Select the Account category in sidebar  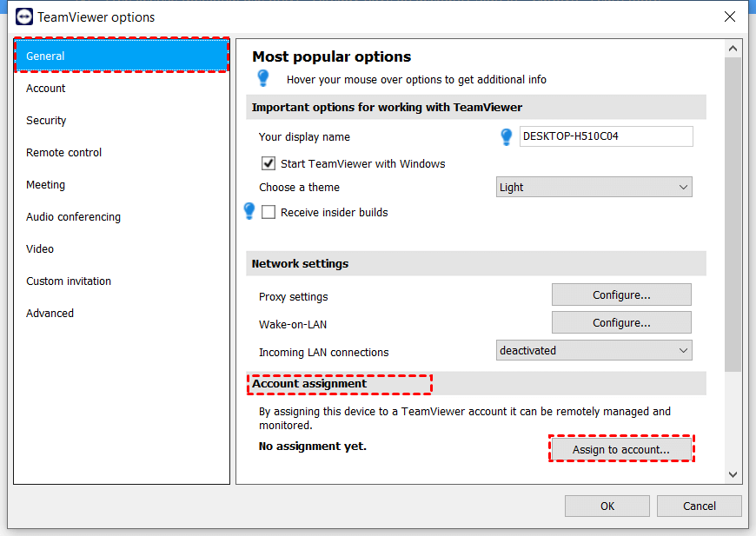tap(46, 89)
